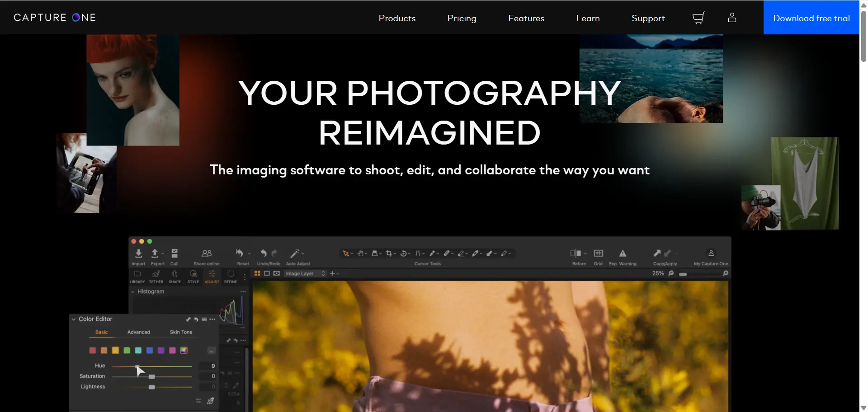Toggle the proofing eye view icon
Image resolution: width=868 pixels, height=412 pixels.
point(276,273)
